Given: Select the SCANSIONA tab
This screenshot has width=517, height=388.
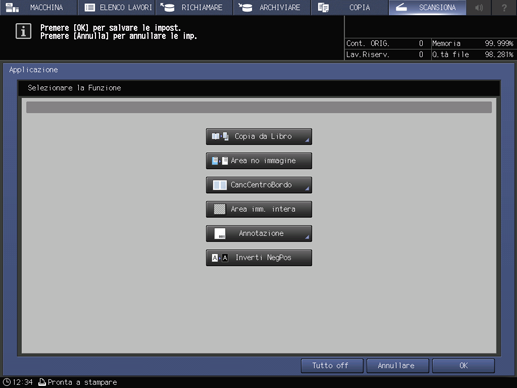Looking at the screenshot, I should coord(427,7).
